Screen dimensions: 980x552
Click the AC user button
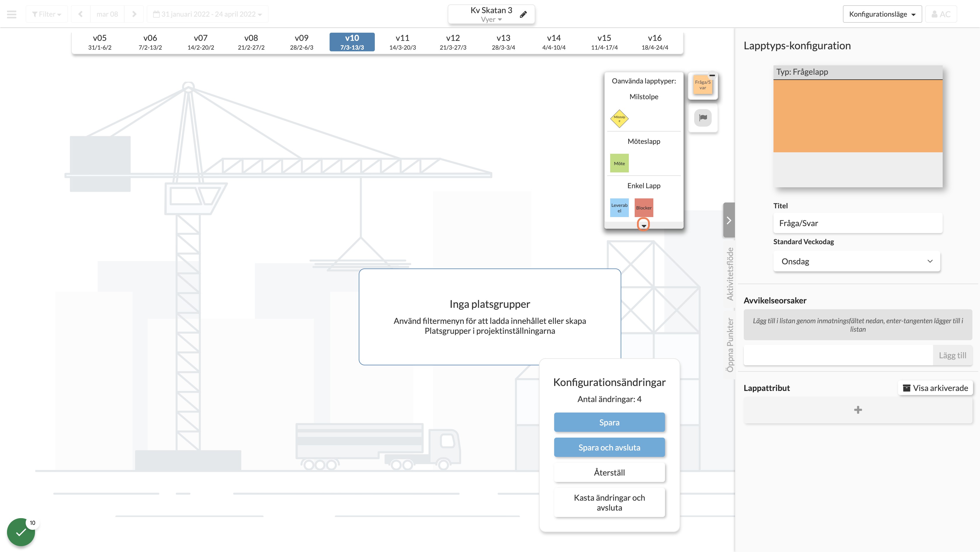[941, 14]
